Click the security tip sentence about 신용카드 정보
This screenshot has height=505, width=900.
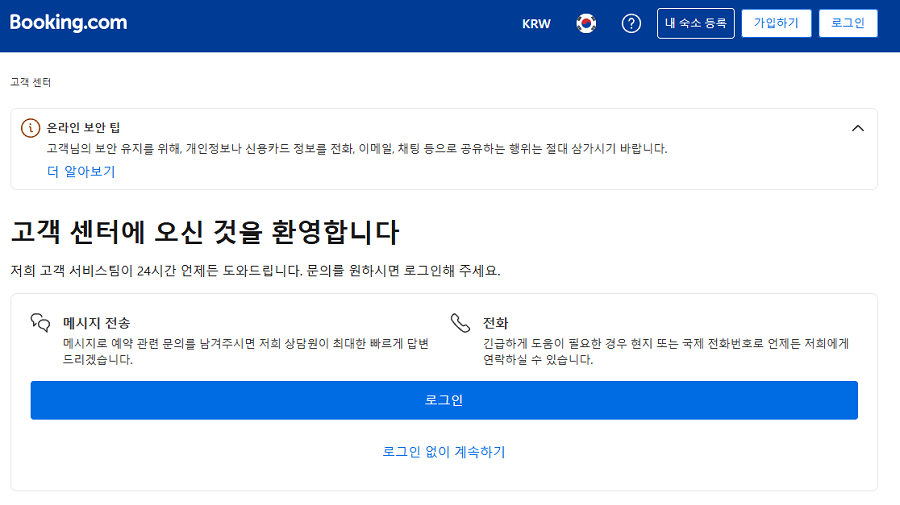coord(356,149)
